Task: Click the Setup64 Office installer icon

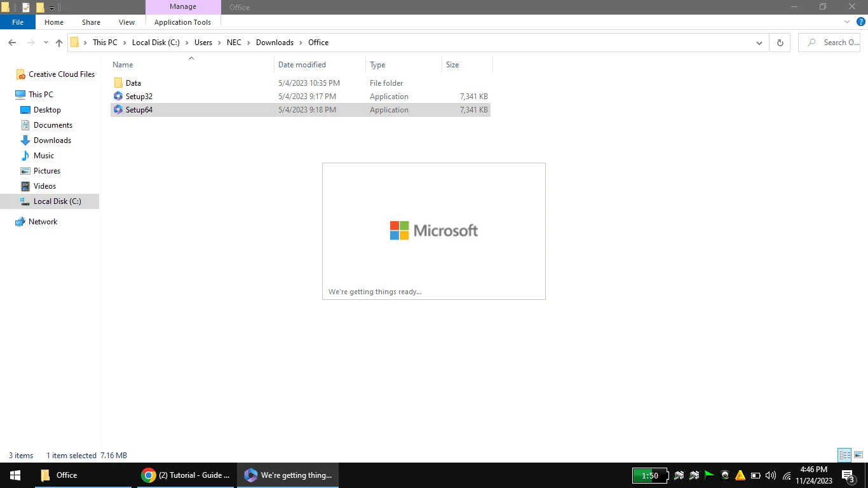Action: click(x=118, y=110)
